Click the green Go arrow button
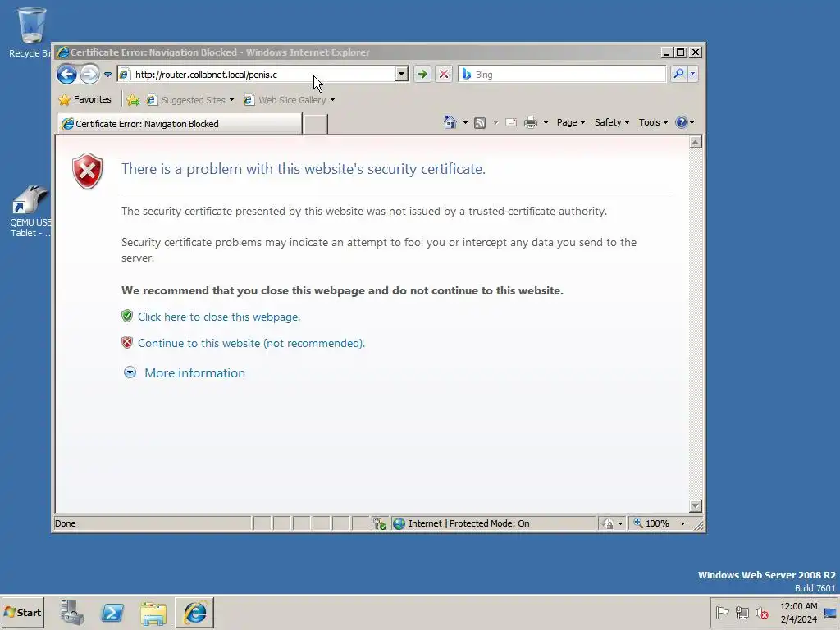Image resolution: width=840 pixels, height=630 pixels. (422, 75)
